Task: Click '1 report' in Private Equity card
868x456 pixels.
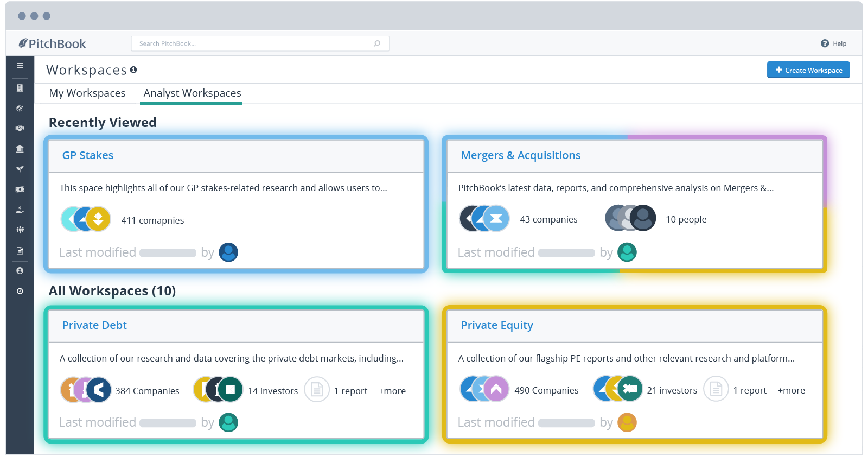Action: click(750, 390)
